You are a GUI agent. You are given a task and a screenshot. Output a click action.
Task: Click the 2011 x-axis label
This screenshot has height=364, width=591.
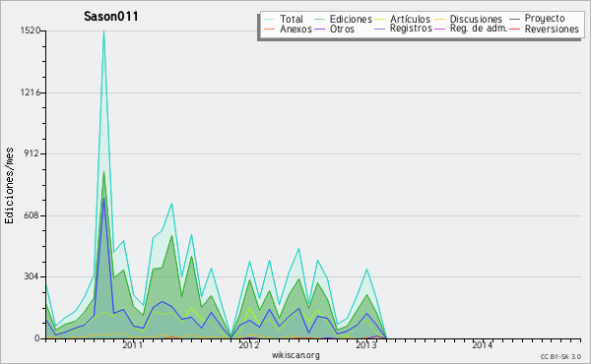(x=133, y=344)
